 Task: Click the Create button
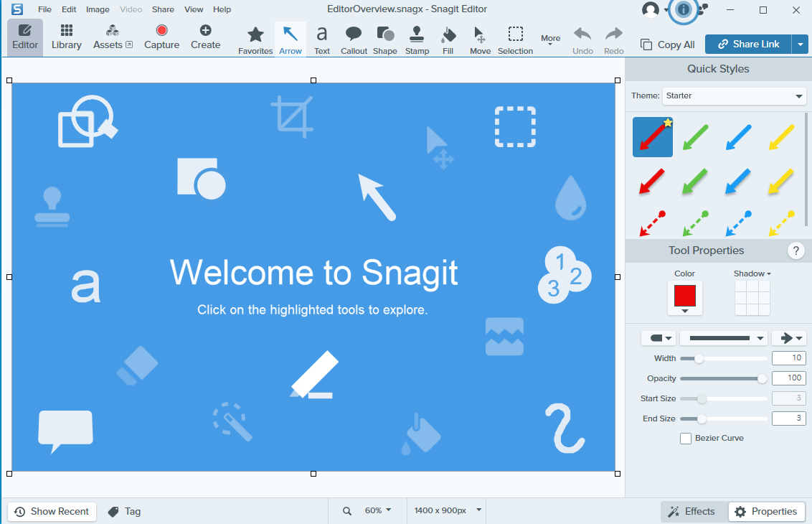[206, 37]
